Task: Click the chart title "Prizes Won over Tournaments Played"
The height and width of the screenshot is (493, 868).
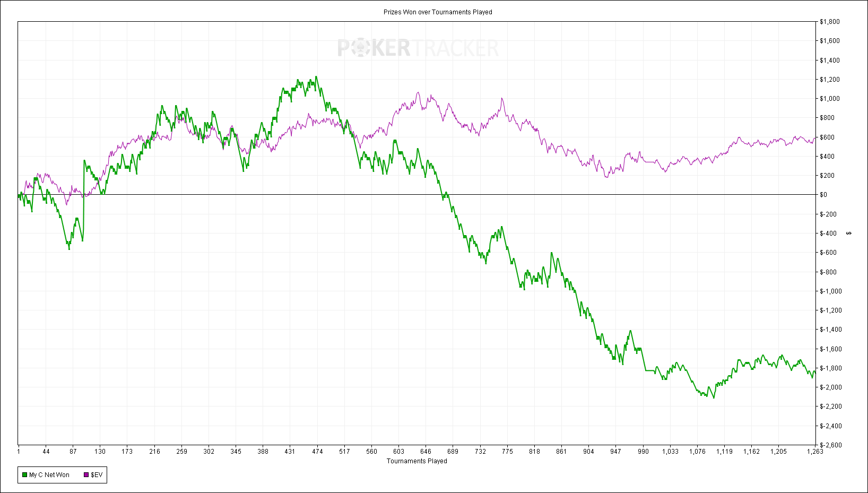Action: [x=438, y=12]
